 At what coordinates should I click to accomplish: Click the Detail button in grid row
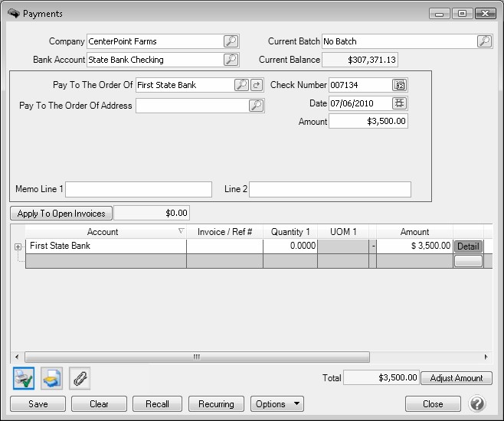(467, 246)
